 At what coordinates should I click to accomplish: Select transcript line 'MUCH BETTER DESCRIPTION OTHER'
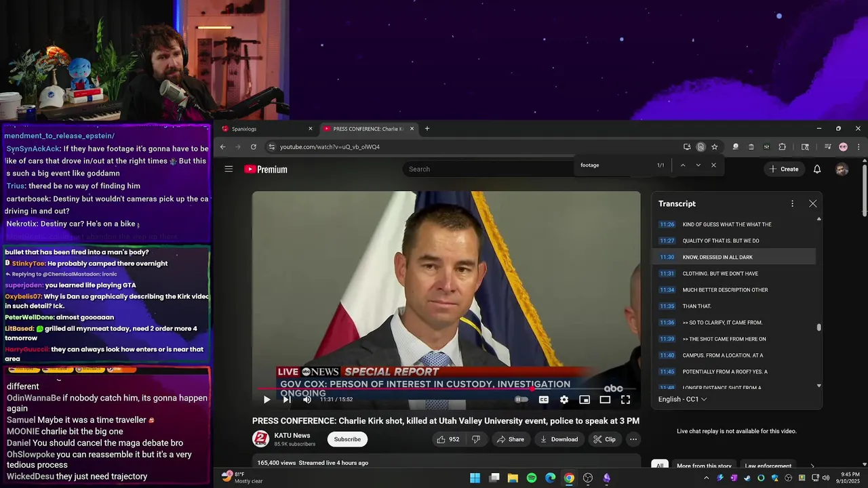click(x=725, y=290)
